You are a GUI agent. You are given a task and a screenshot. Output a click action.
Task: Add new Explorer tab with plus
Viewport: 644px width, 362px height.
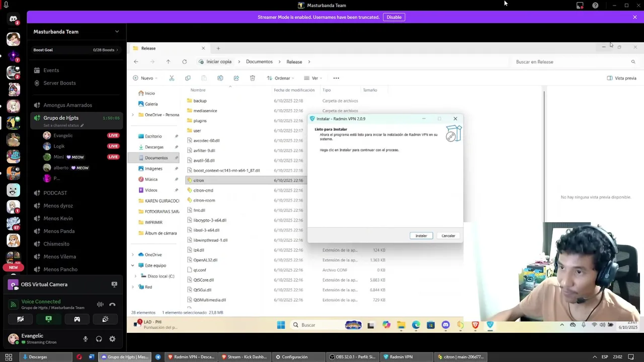point(218,48)
